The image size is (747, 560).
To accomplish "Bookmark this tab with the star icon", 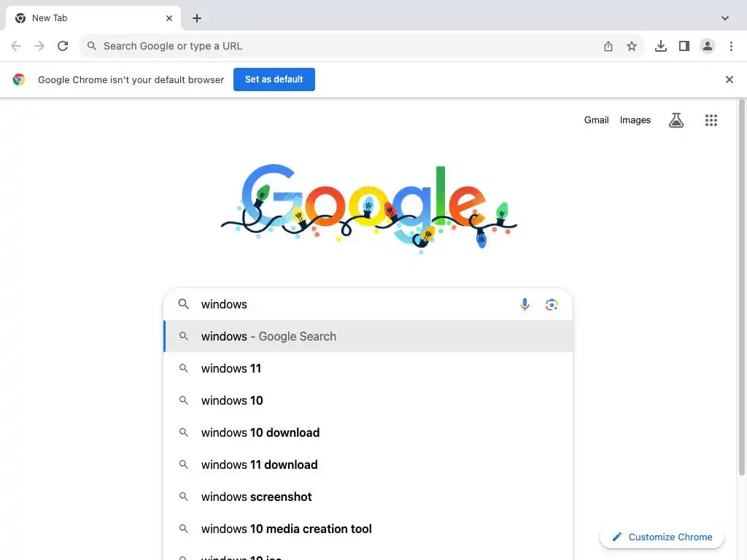I will pyautogui.click(x=632, y=46).
